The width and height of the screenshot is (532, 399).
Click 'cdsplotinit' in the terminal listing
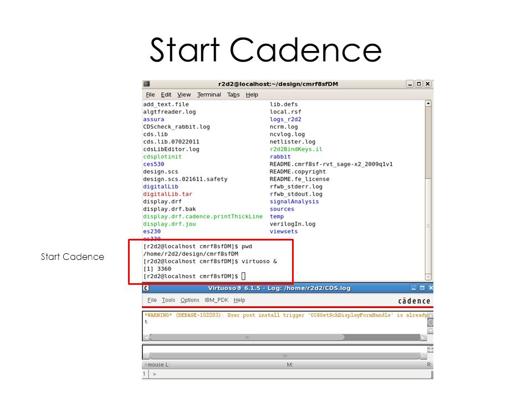point(162,157)
